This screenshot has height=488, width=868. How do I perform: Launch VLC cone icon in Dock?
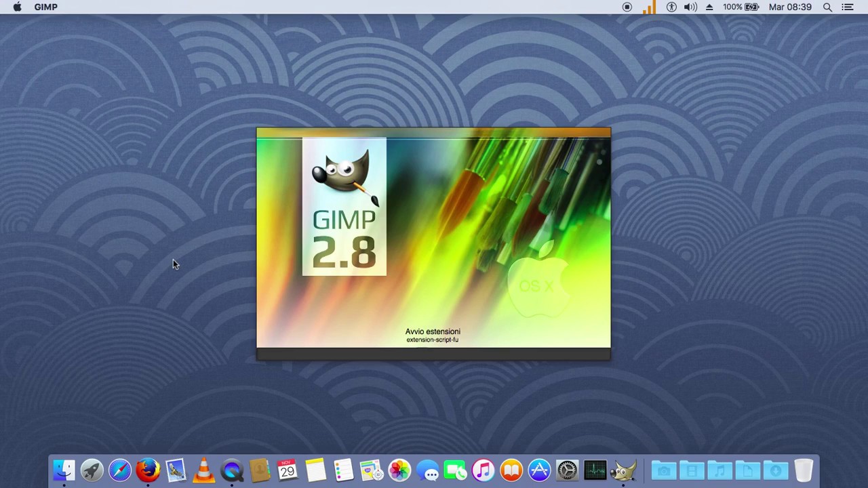tap(203, 470)
